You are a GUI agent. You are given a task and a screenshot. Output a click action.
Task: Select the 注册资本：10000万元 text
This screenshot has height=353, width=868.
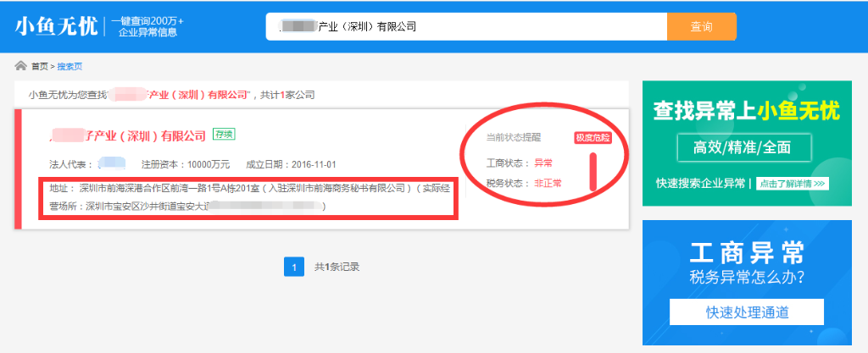point(186,164)
